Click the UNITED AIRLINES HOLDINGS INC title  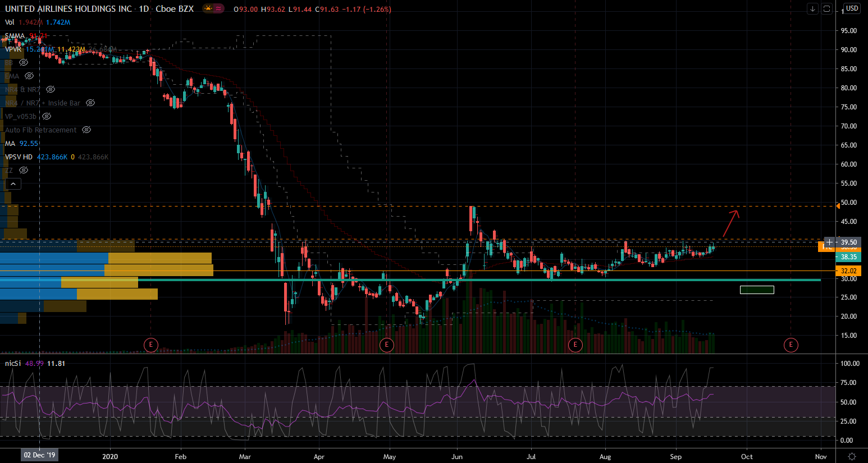point(68,9)
